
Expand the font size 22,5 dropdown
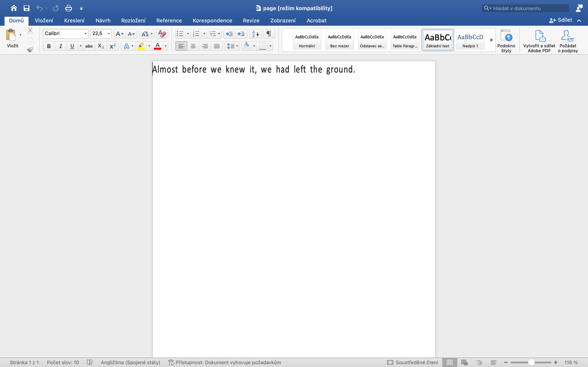pos(109,34)
